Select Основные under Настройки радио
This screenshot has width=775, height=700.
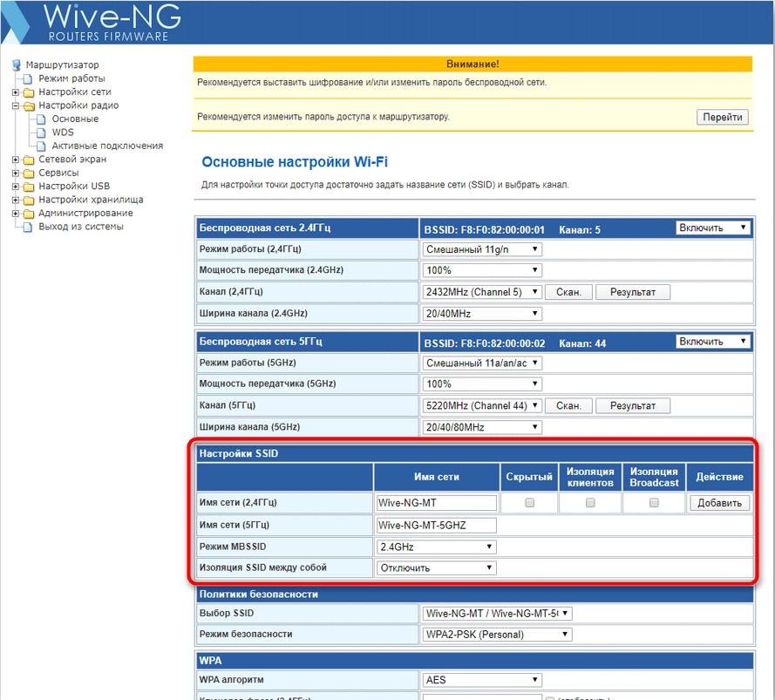pyautogui.click(x=75, y=119)
